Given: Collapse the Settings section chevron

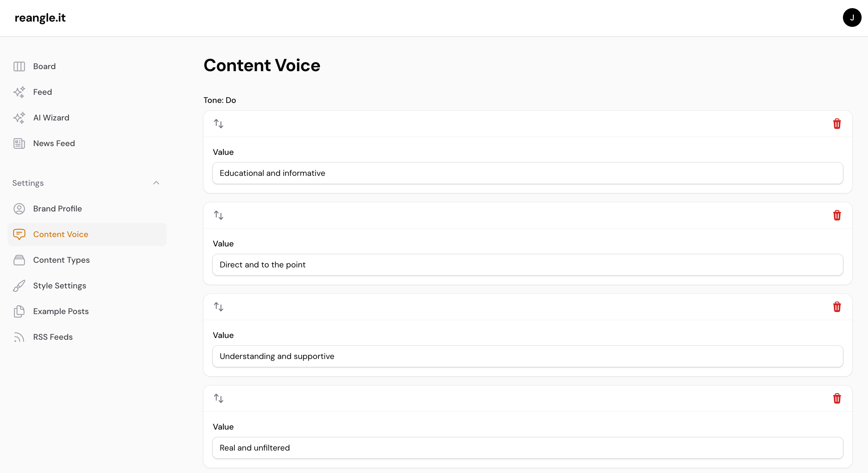Looking at the screenshot, I should 156,182.
